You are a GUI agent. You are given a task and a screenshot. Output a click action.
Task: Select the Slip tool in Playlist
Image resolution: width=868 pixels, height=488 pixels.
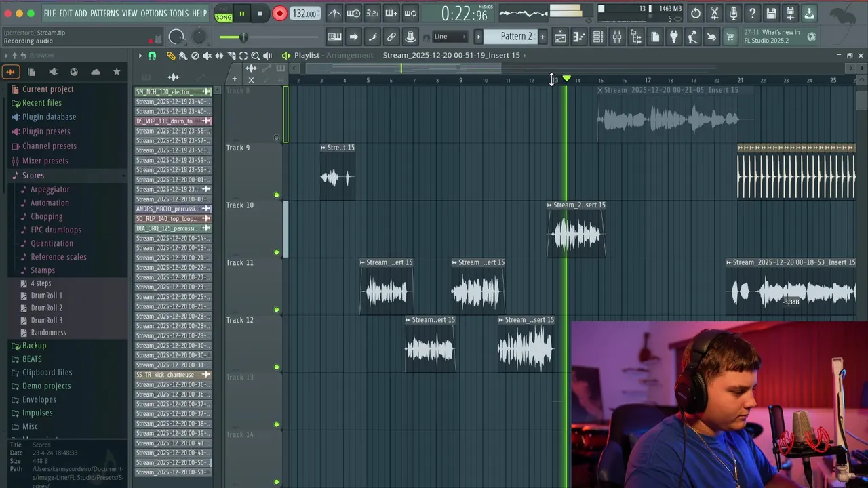point(219,56)
